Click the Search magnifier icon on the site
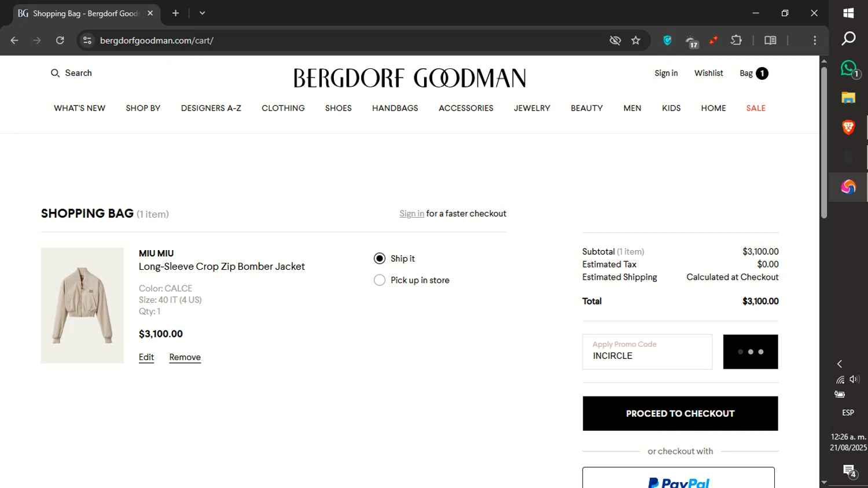This screenshot has height=488, width=868. pos(55,73)
